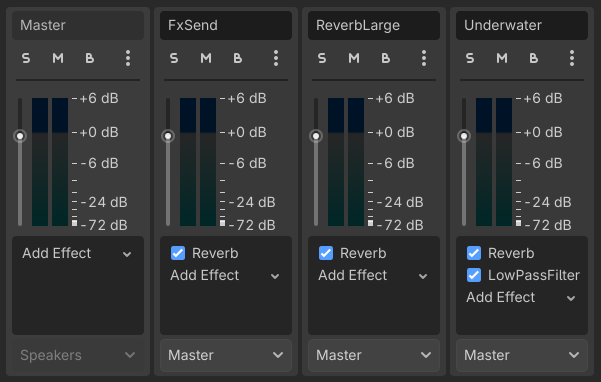Click the FxSend bus volume slider handle
Image resolution: width=601 pixels, height=382 pixels.
(168, 136)
